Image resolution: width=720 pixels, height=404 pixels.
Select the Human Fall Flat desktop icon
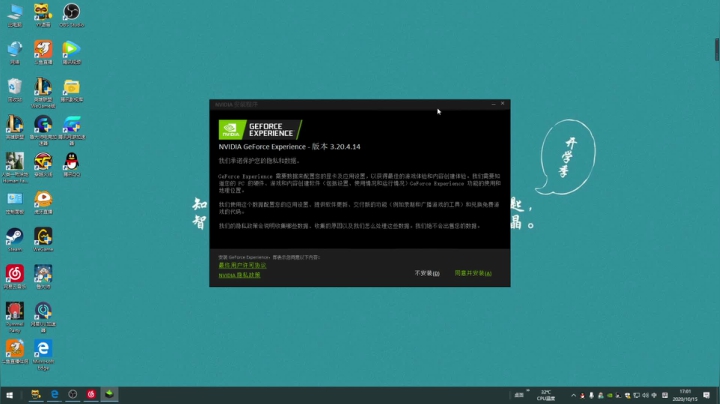pos(15,168)
